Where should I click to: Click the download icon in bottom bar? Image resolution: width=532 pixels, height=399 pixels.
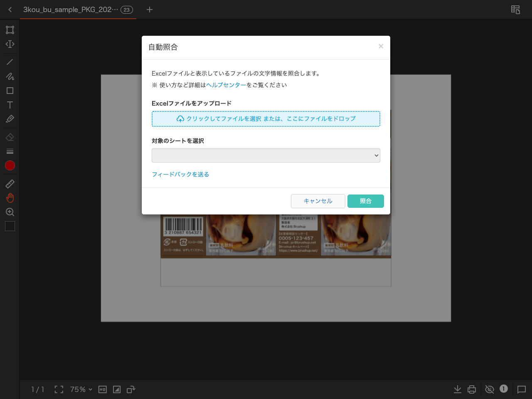(x=457, y=389)
